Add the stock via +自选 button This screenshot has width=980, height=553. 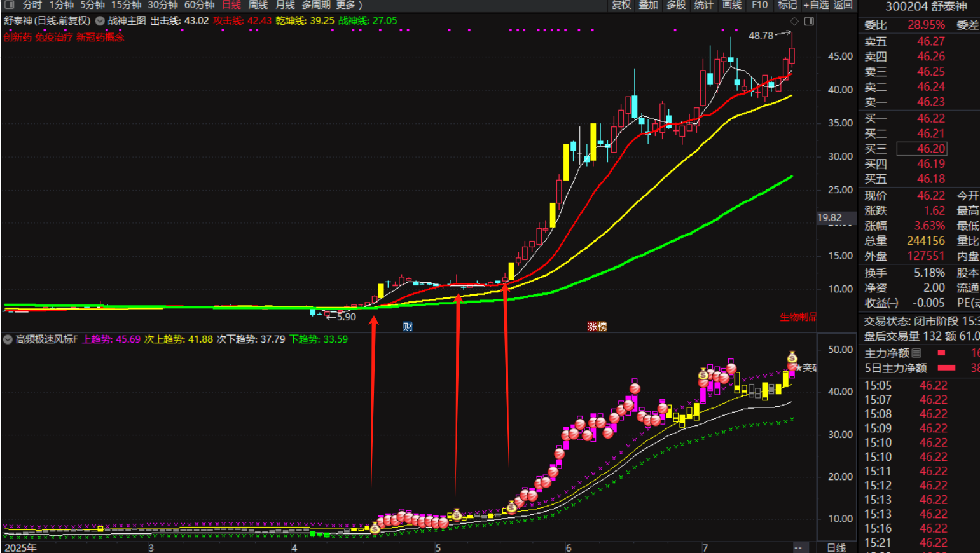[x=816, y=4]
